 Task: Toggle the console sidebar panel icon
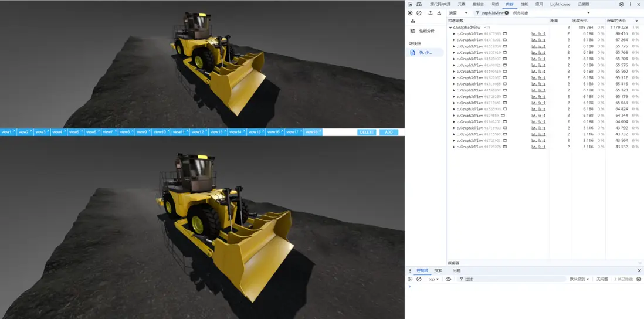[410, 279]
